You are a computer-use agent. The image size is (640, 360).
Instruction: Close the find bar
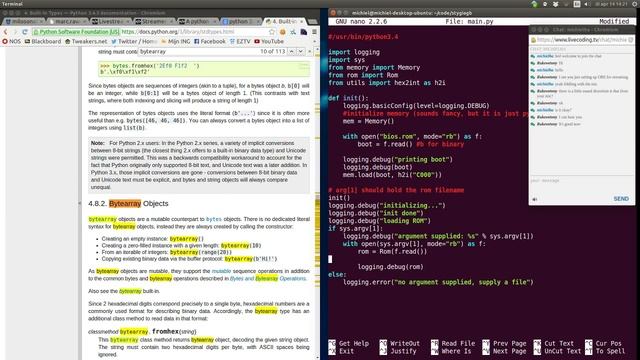click(309, 51)
